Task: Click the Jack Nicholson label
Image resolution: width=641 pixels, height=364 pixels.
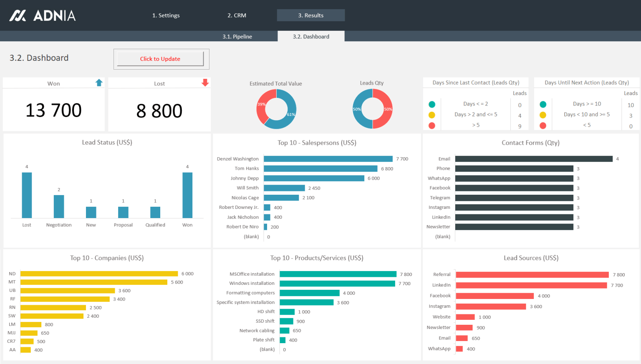Action: [243, 217]
